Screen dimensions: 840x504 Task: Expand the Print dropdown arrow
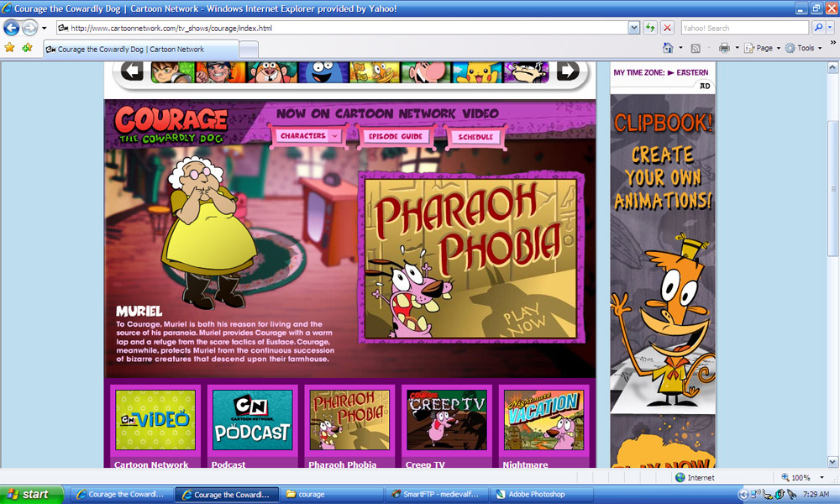[738, 48]
